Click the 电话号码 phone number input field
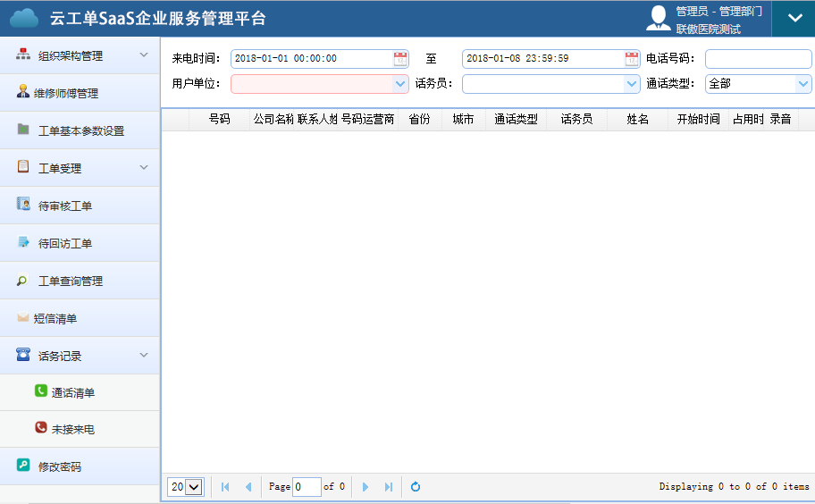Screen dimensions: 815x504 pyautogui.click(x=758, y=59)
